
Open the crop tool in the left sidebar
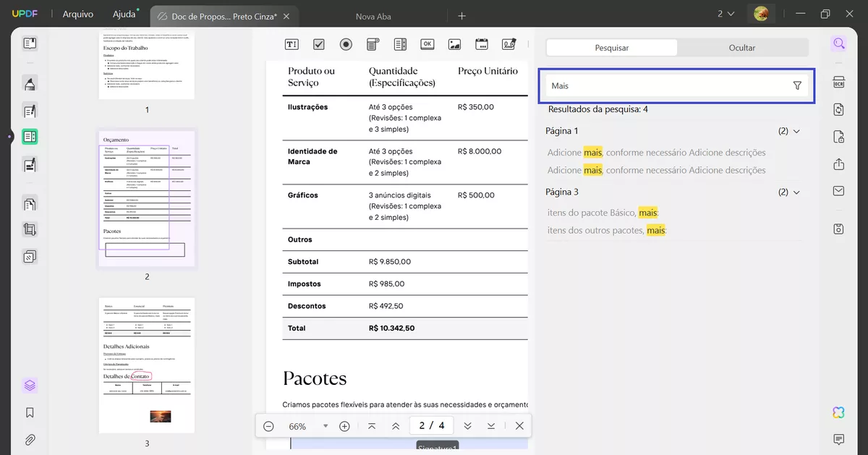pos(30,229)
